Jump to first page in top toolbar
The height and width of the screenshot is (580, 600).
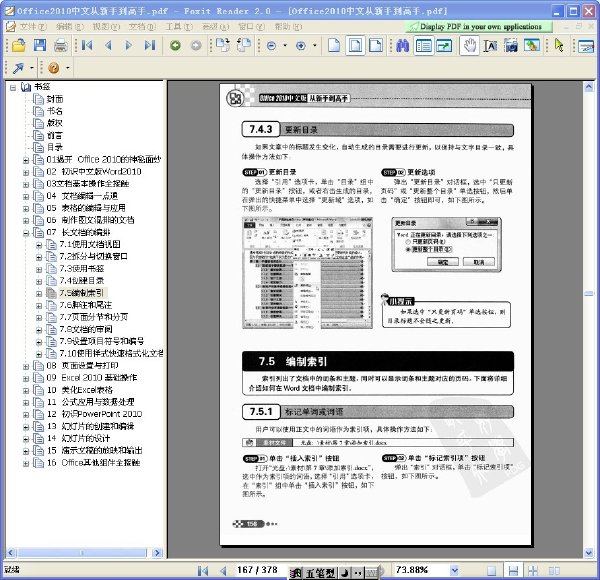(x=87, y=46)
